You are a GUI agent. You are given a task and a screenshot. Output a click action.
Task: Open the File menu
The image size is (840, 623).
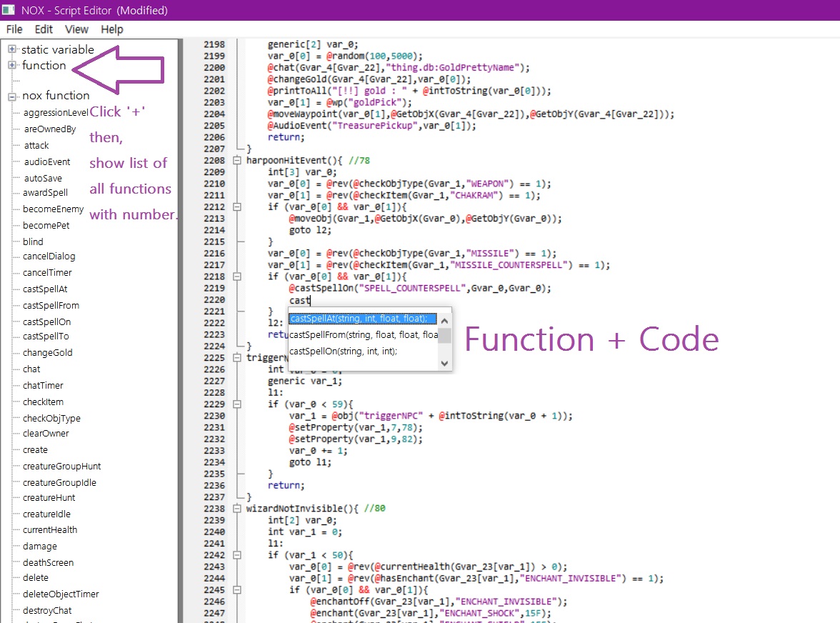click(x=14, y=29)
